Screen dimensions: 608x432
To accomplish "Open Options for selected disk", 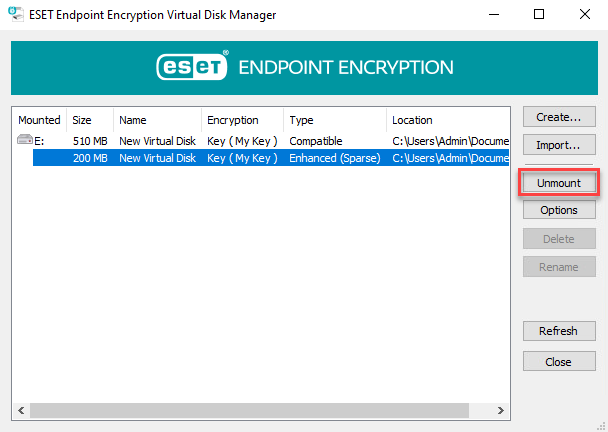I will pos(559,210).
